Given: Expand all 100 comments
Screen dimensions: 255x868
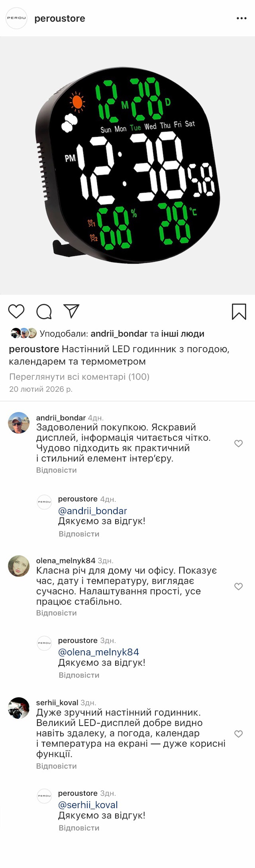Looking at the screenshot, I should 79,377.
